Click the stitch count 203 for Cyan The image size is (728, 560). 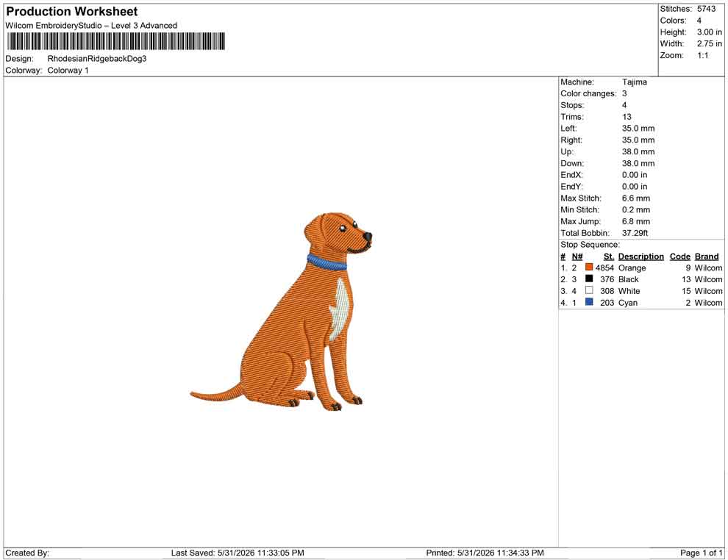607,303
